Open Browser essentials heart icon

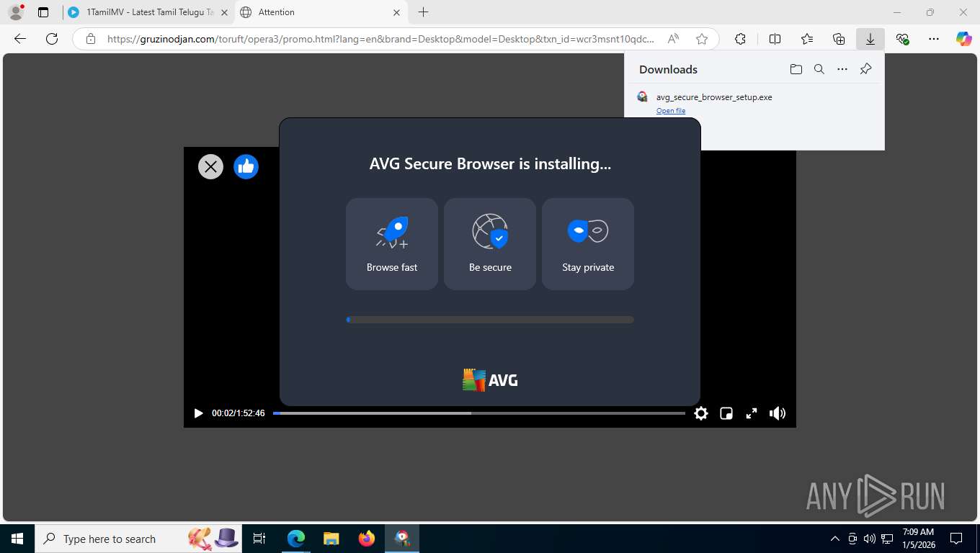[902, 39]
